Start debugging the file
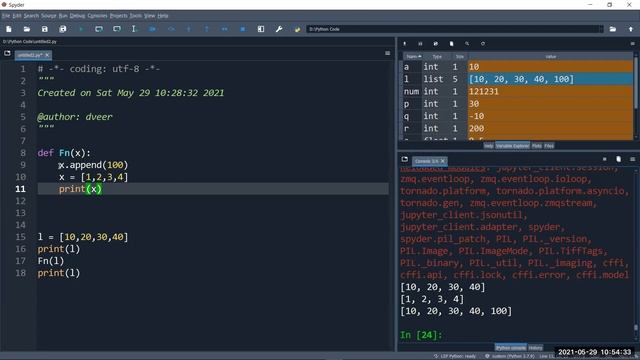Image resolution: width=640 pixels, height=360 pixels. point(152,29)
